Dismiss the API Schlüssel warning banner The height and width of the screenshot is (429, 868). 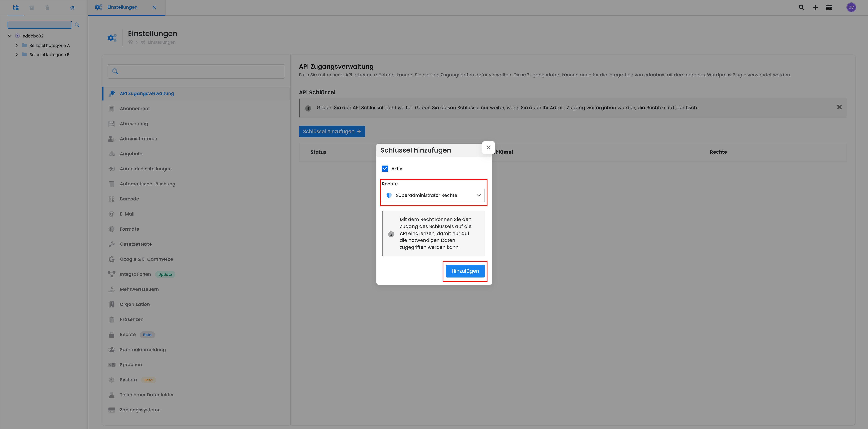(839, 107)
